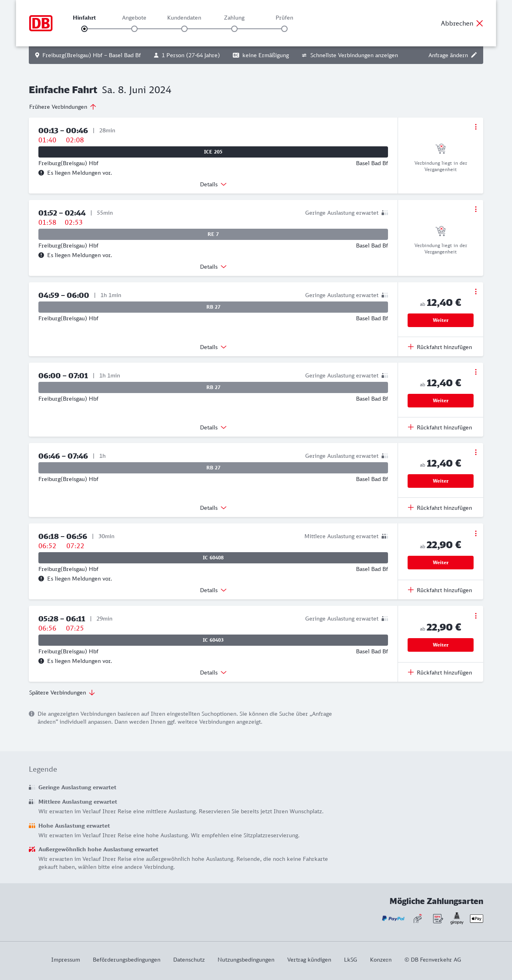Open three-dot menu for ICE 205 connection

[476, 127]
